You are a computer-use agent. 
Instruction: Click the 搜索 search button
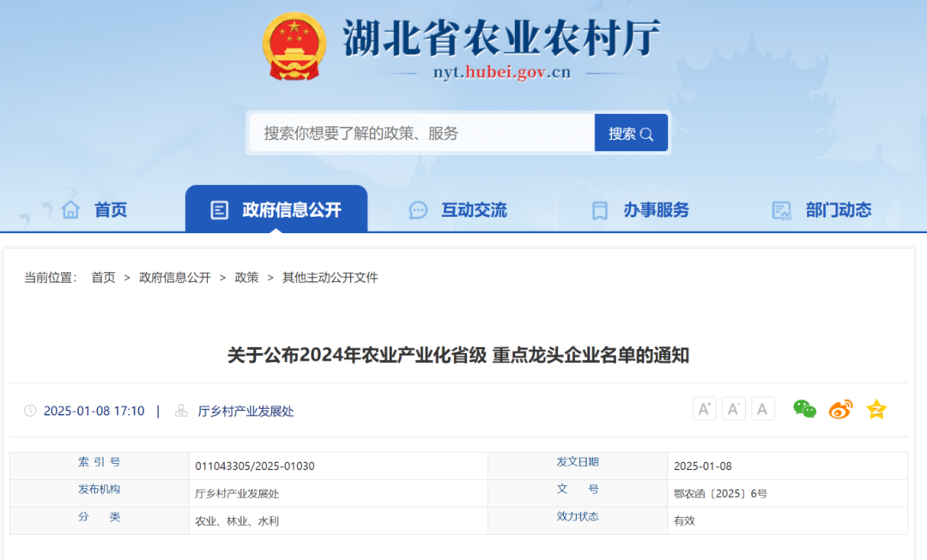631,132
